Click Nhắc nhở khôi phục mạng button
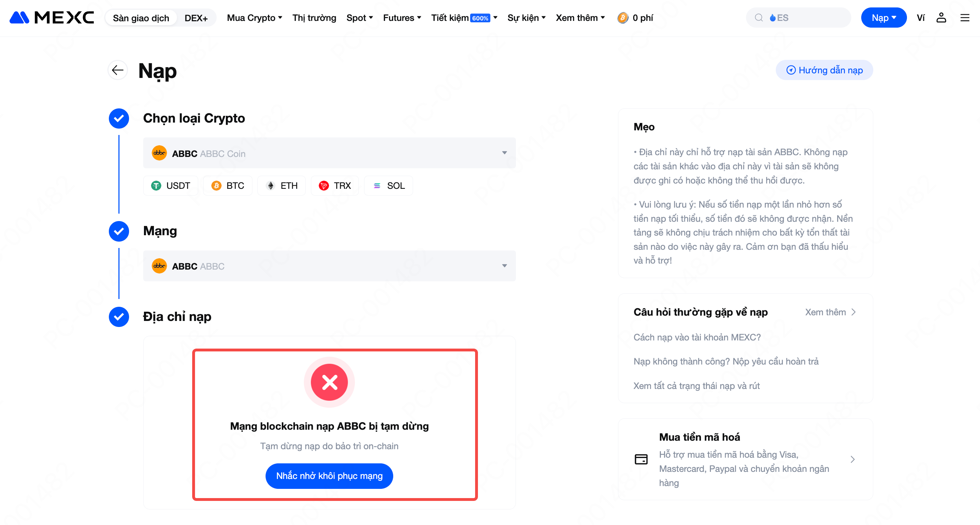The height and width of the screenshot is (525, 980). point(329,475)
